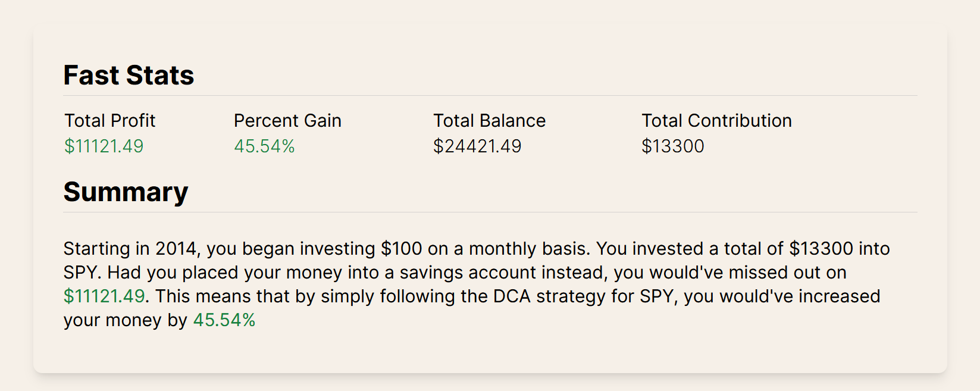Select the $24421.49 balance value

point(477,146)
